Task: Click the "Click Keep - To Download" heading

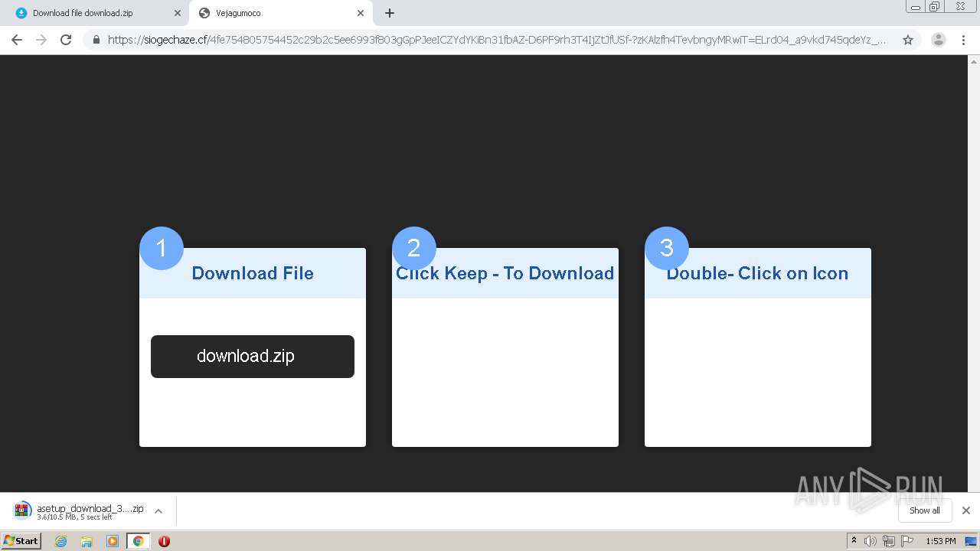Action: click(505, 273)
